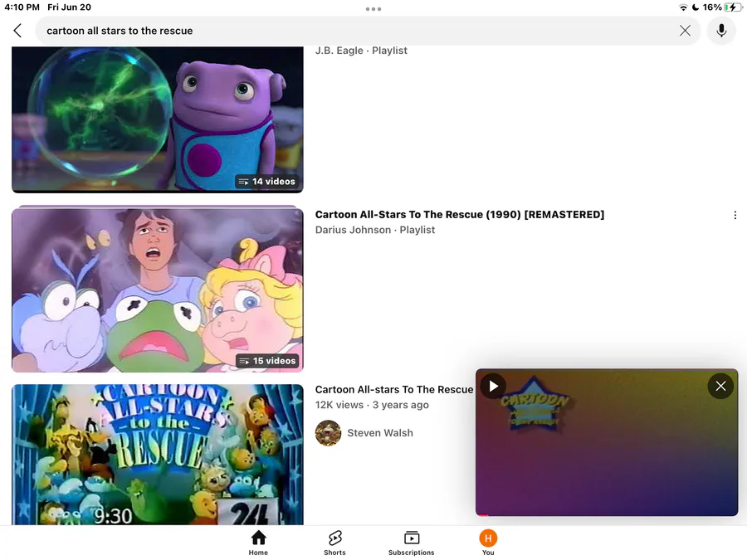Viewport: 747px width, 560px height.
Task: Open Subscriptions tab
Action: tap(411, 543)
